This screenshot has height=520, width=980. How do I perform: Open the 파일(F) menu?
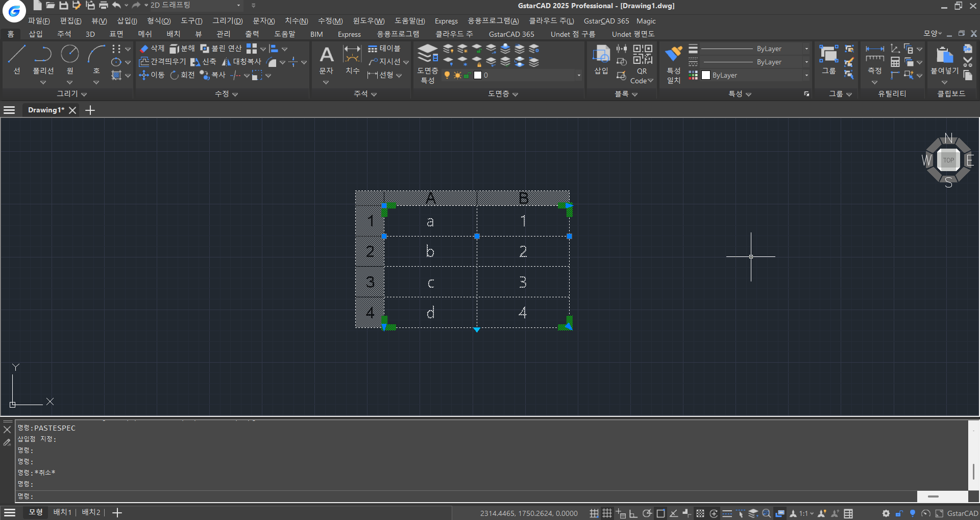tap(39, 21)
